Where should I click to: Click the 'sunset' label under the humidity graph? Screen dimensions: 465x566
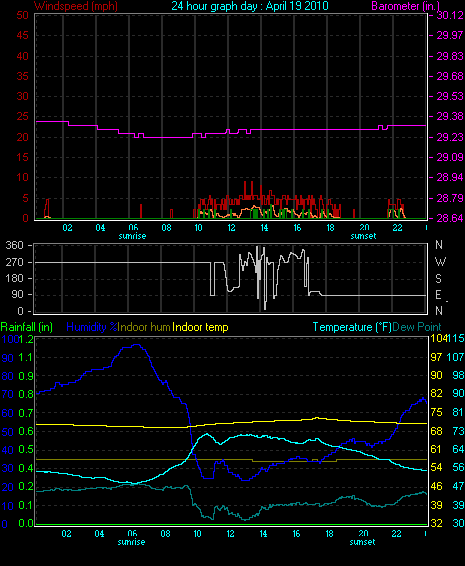click(362, 542)
